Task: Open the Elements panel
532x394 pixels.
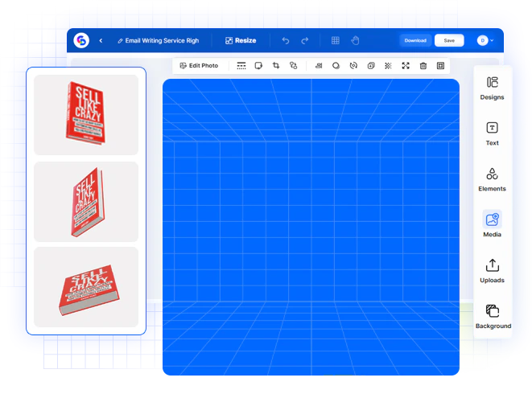Action: click(492, 179)
